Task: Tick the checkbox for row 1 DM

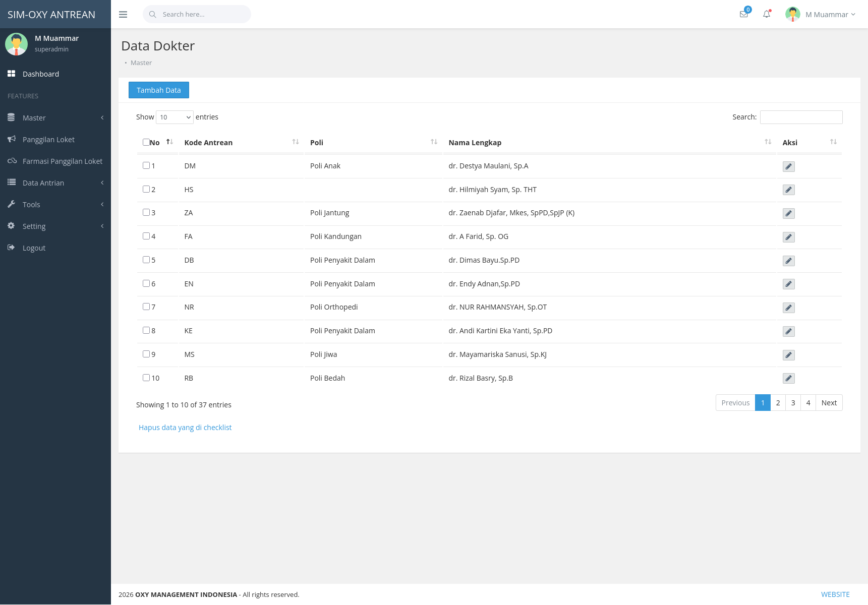Action: [146, 165]
